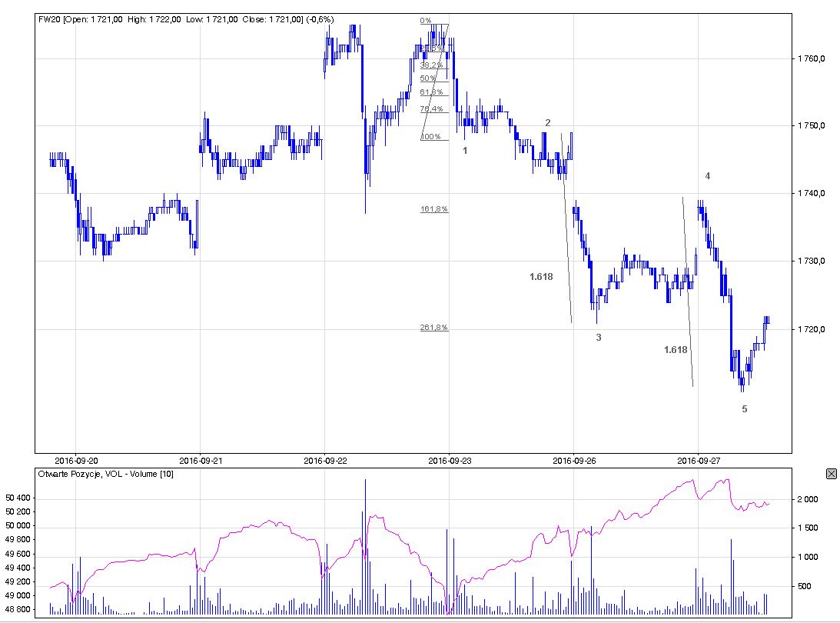Select the 76,4% Fibonacci level label
Image resolution: width=840 pixels, height=623 pixels.
pos(432,108)
